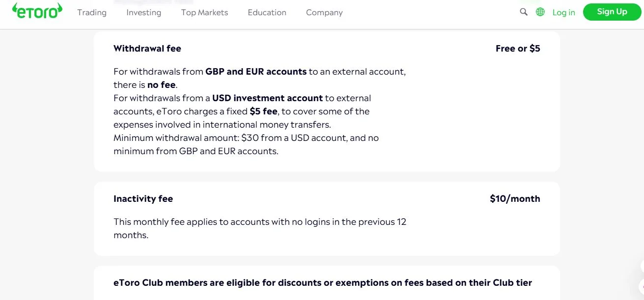644x300 pixels.
Task: Click the bold "$5 fee" text
Action: tap(263, 111)
